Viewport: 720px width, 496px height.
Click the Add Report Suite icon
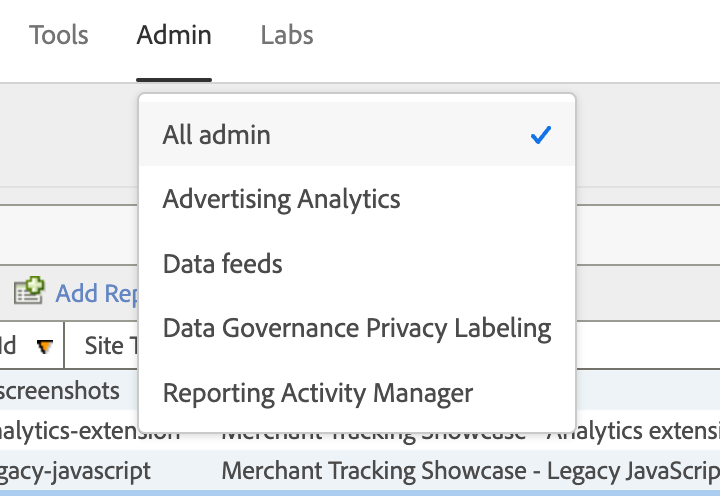[x=29, y=291]
